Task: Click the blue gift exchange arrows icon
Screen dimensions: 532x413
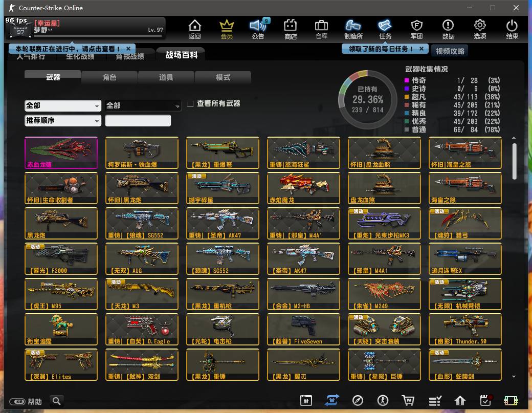Action: pyautogui.click(x=332, y=401)
